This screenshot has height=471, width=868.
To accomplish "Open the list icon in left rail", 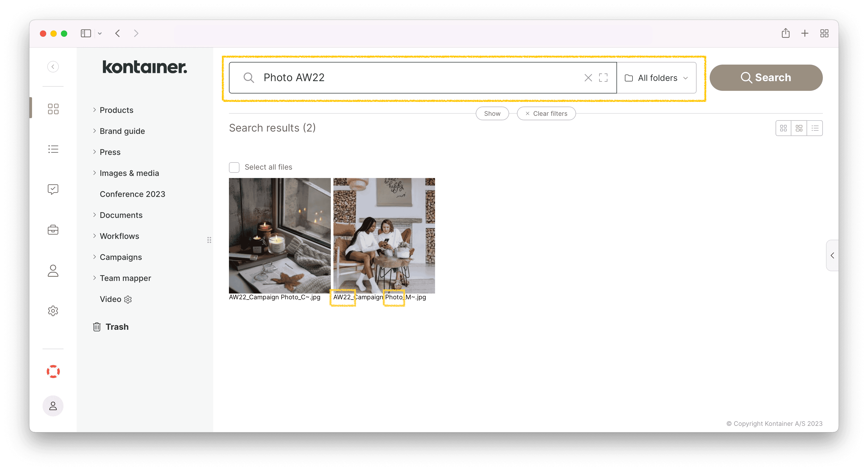I will click(53, 149).
